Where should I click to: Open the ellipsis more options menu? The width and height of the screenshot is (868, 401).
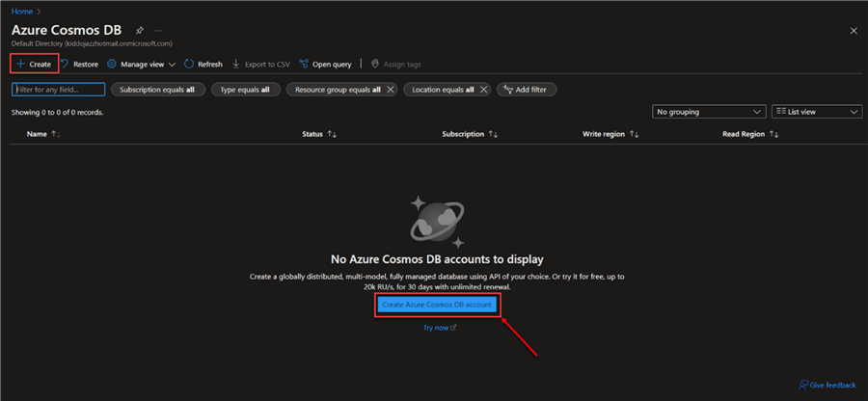pyautogui.click(x=158, y=30)
